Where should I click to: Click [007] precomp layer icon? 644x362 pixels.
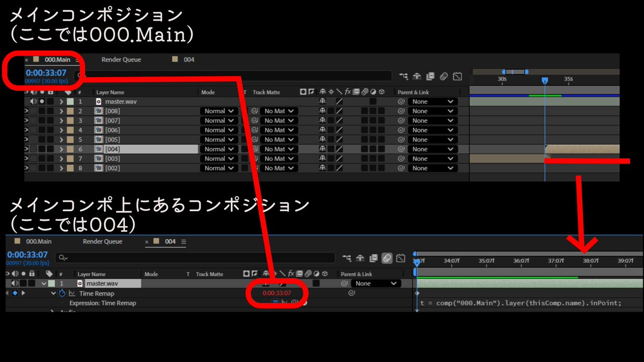tap(99, 121)
